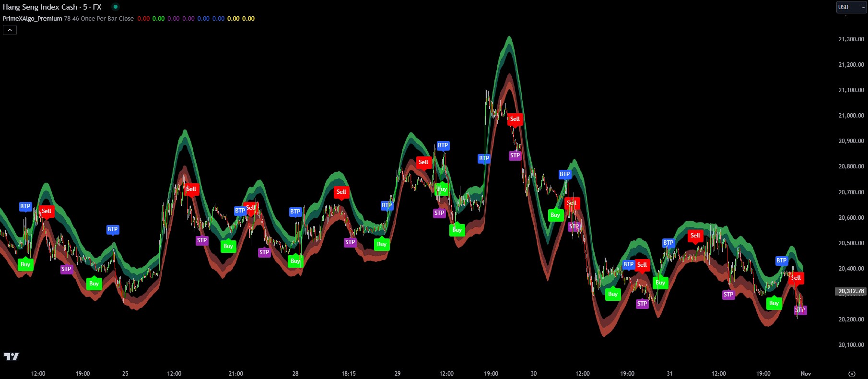
Task: Click the TradingView logo
Action: coord(11,356)
